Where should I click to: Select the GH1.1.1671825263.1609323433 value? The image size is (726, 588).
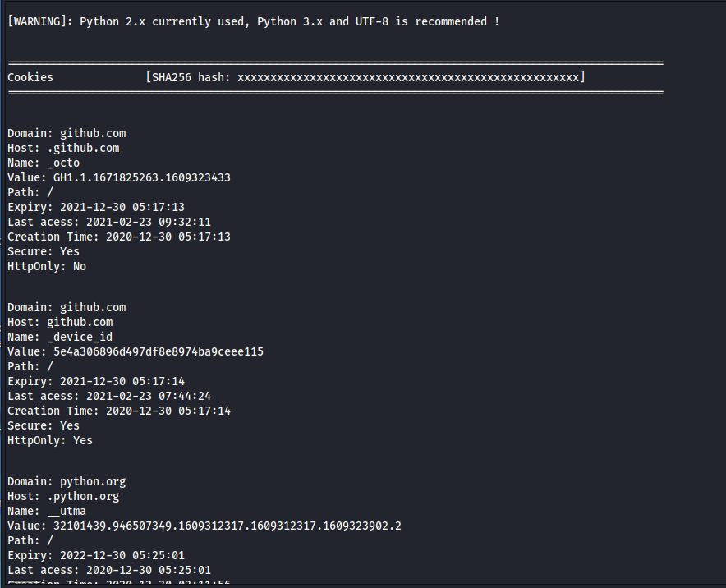(x=142, y=177)
